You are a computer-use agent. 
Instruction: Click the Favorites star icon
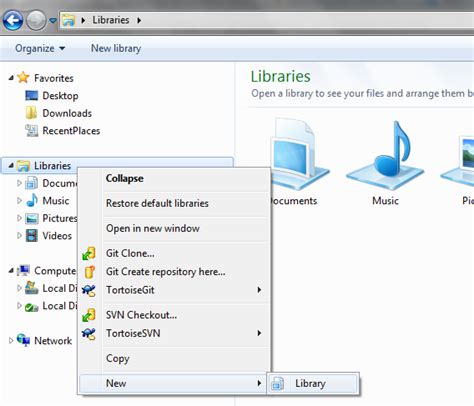(x=23, y=77)
